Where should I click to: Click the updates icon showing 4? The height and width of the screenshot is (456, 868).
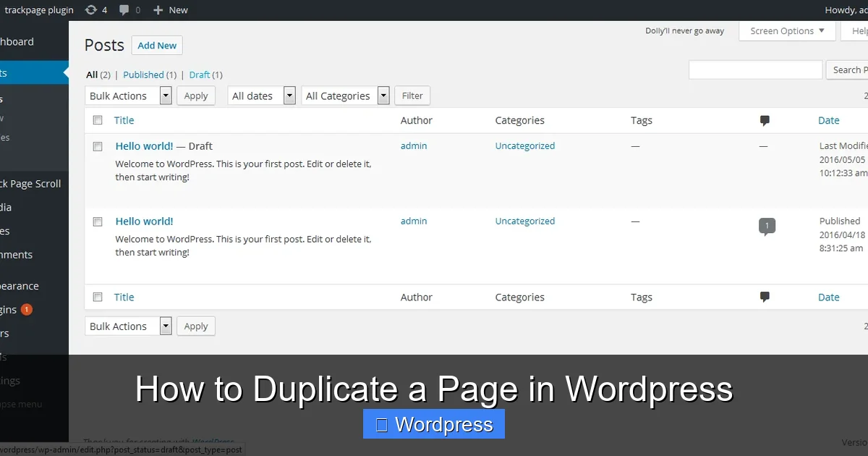(x=91, y=10)
